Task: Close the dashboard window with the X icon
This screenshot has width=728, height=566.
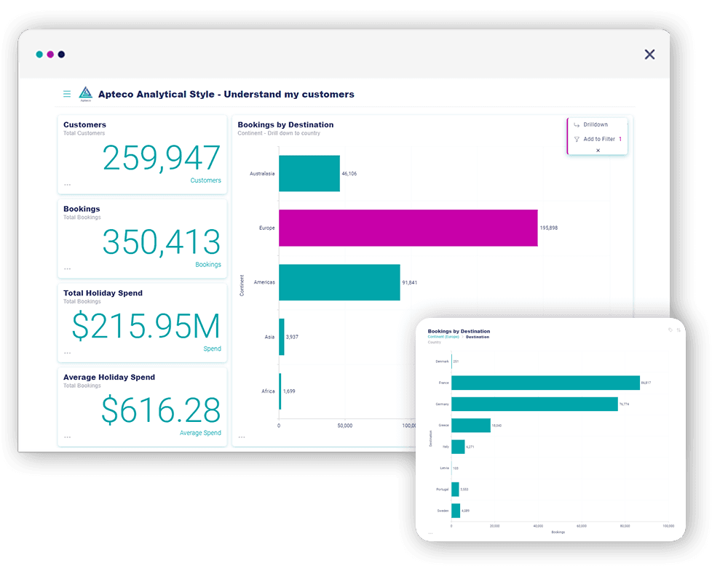Action: tap(649, 54)
